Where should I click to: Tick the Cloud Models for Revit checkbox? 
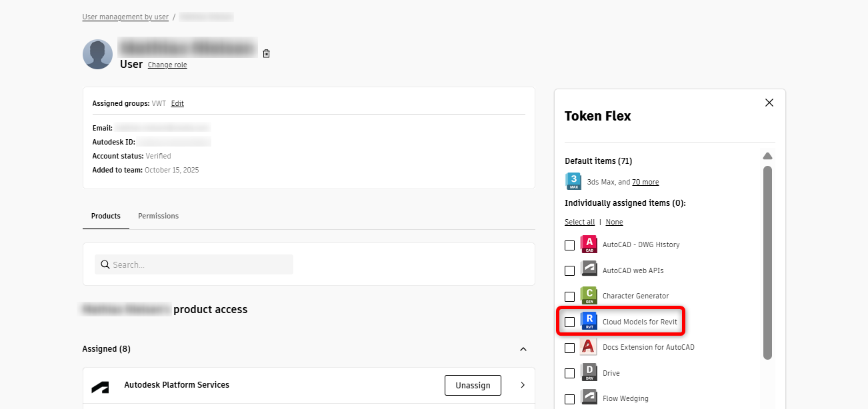569,322
